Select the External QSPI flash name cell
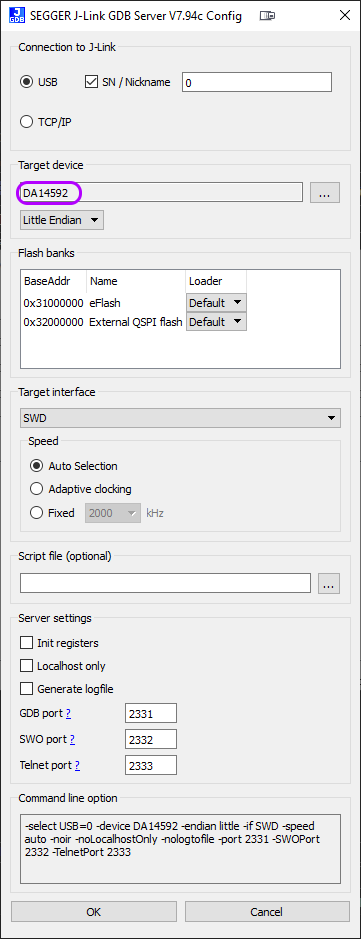 (136, 322)
